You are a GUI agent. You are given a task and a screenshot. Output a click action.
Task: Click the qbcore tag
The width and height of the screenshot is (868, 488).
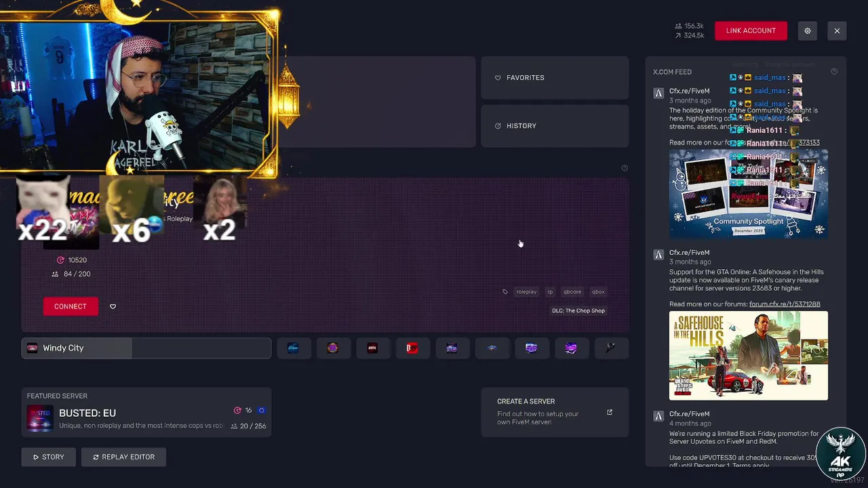coord(572,291)
